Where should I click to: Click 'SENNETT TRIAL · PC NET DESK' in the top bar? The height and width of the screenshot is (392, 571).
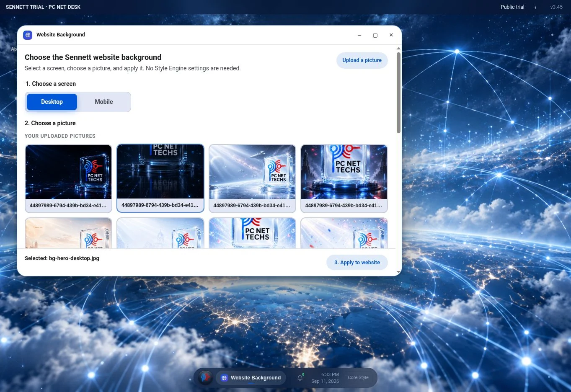[x=43, y=7]
